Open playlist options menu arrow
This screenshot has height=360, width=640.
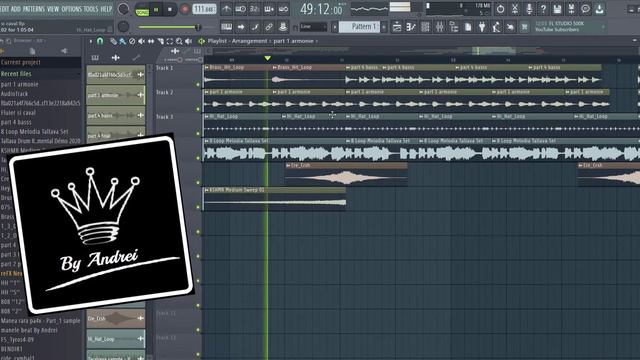click(91, 41)
